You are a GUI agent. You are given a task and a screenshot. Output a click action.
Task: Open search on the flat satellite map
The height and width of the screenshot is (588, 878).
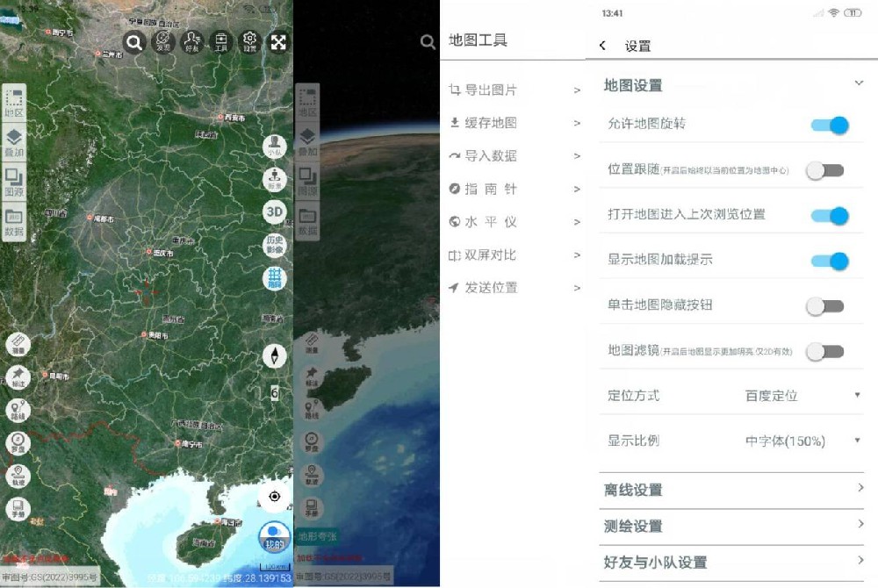pyautogui.click(x=134, y=42)
